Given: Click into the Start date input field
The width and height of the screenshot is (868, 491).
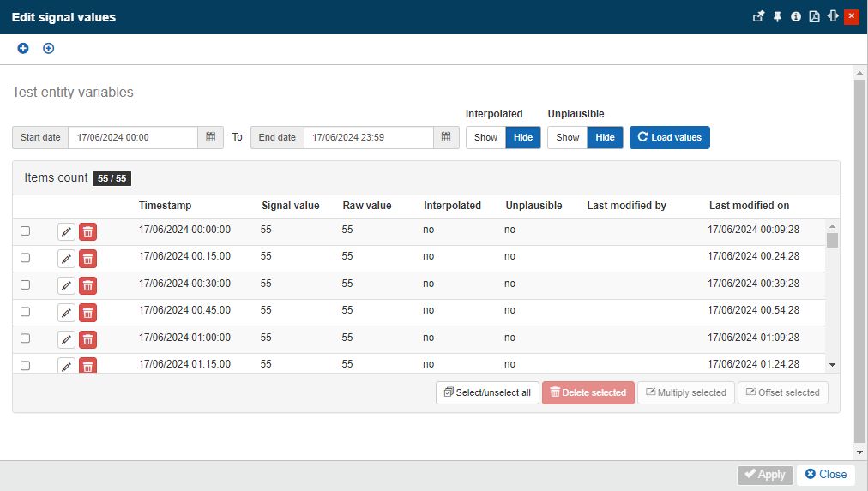Looking at the screenshot, I should pos(133,137).
